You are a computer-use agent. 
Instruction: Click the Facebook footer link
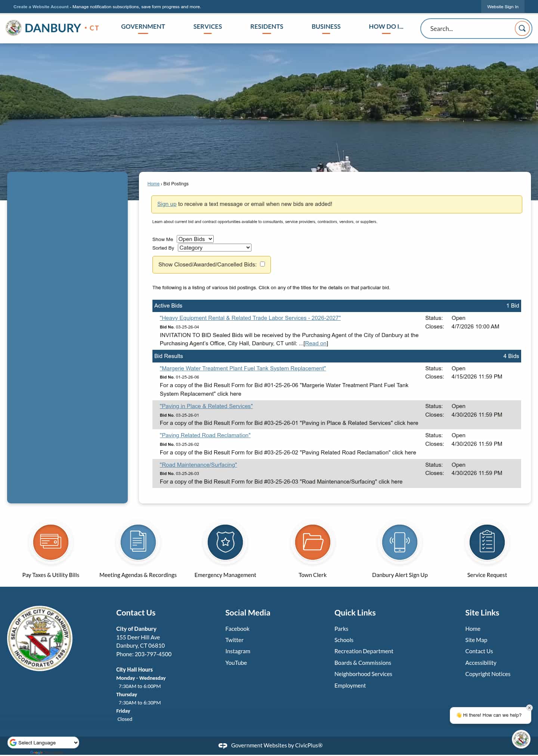point(237,629)
